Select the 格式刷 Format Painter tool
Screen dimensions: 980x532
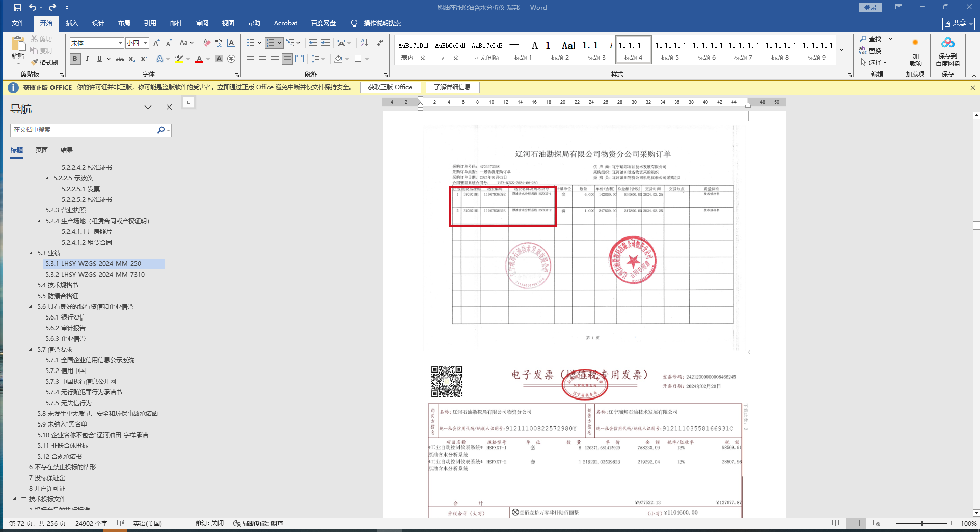[44, 62]
